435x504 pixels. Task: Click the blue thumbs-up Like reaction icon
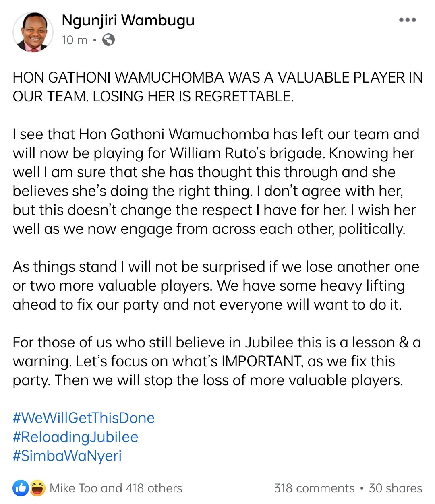(x=21, y=488)
